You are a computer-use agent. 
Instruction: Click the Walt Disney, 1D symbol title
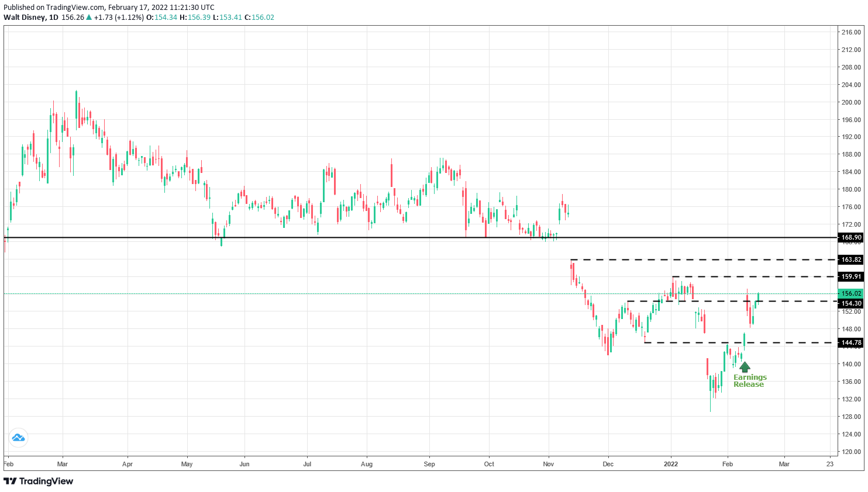pos(31,18)
